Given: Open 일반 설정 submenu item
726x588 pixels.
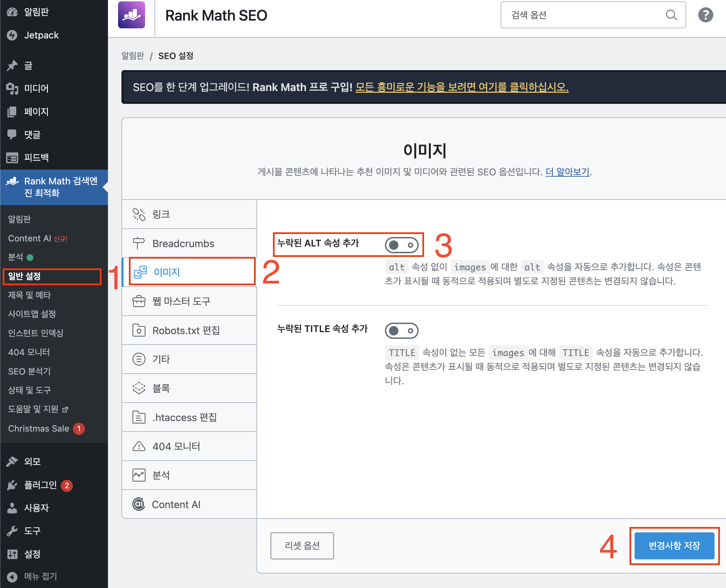Looking at the screenshot, I should (24, 276).
